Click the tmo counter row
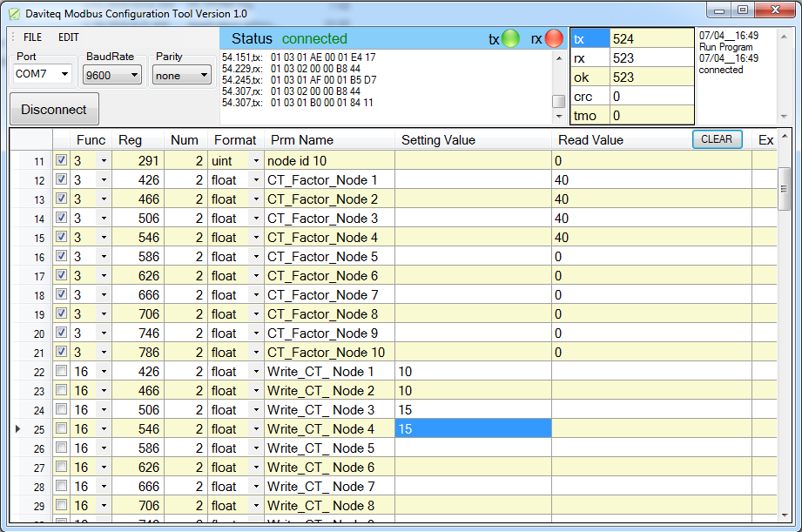The image size is (802, 532). click(x=632, y=116)
